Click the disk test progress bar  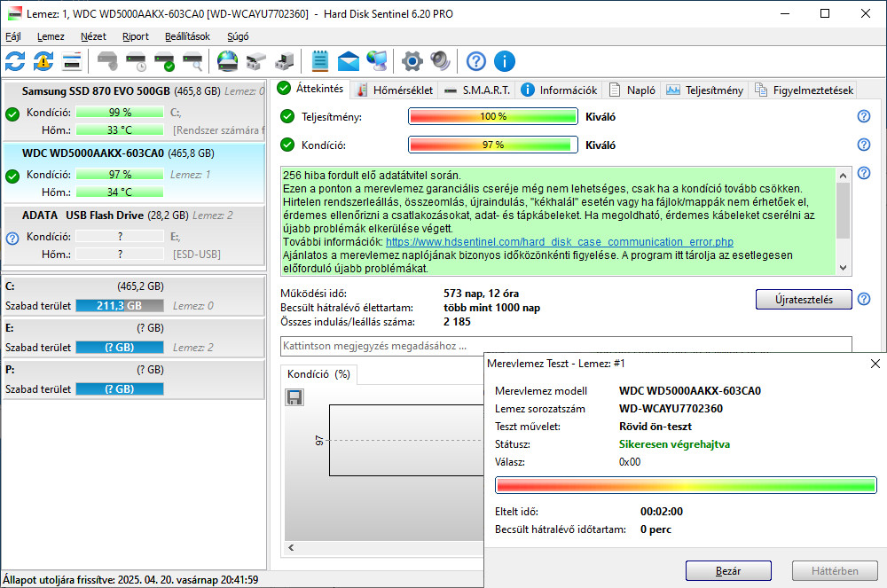click(686, 485)
